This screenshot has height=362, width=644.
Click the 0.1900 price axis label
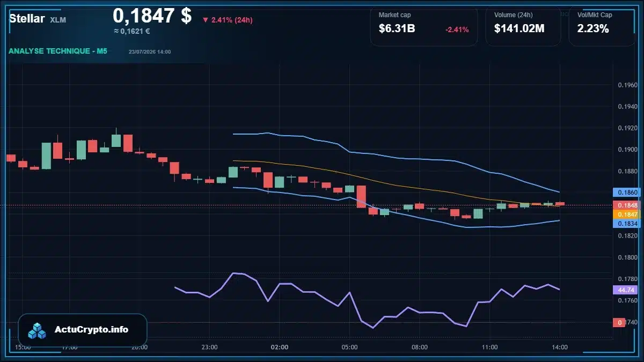[627, 150]
